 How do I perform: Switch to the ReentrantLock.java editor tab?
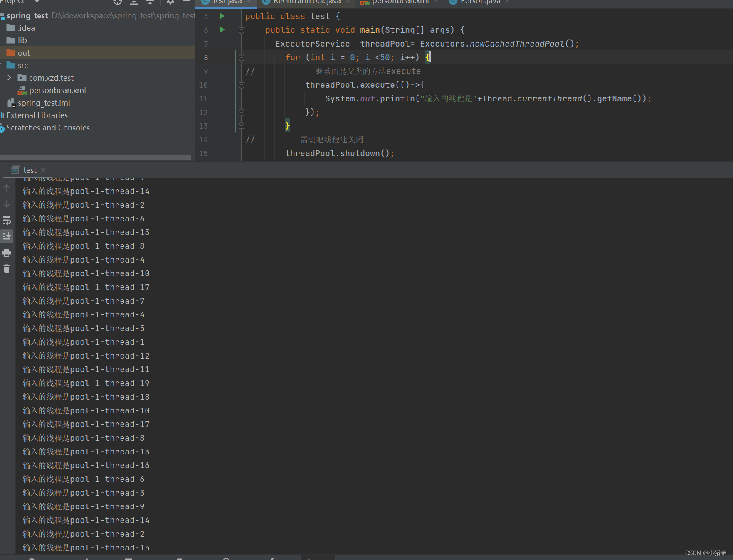[x=307, y=2]
